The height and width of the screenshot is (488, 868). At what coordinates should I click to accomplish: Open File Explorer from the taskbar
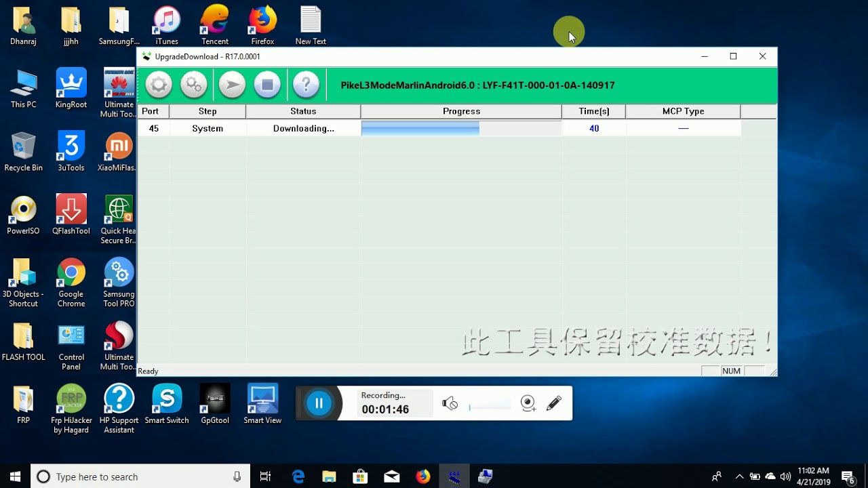(330, 476)
